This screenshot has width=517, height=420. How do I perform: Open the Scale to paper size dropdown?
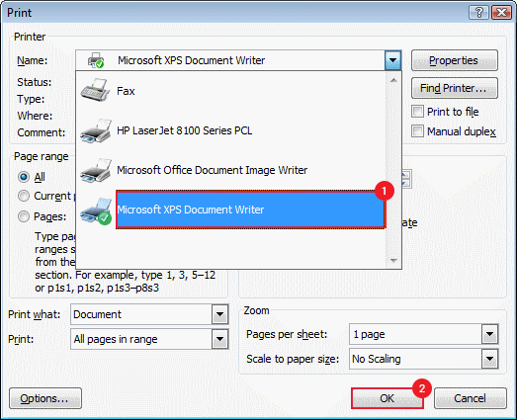point(489,359)
